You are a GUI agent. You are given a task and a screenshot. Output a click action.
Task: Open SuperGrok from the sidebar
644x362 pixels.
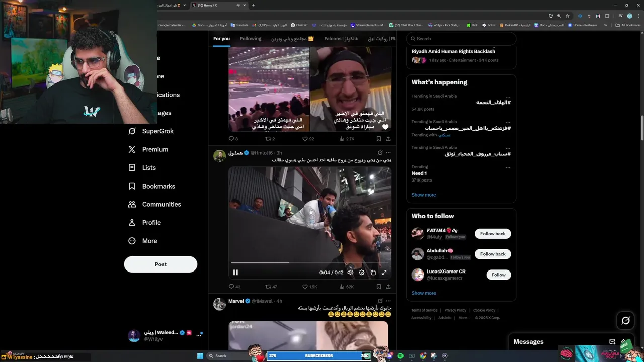pos(151,131)
